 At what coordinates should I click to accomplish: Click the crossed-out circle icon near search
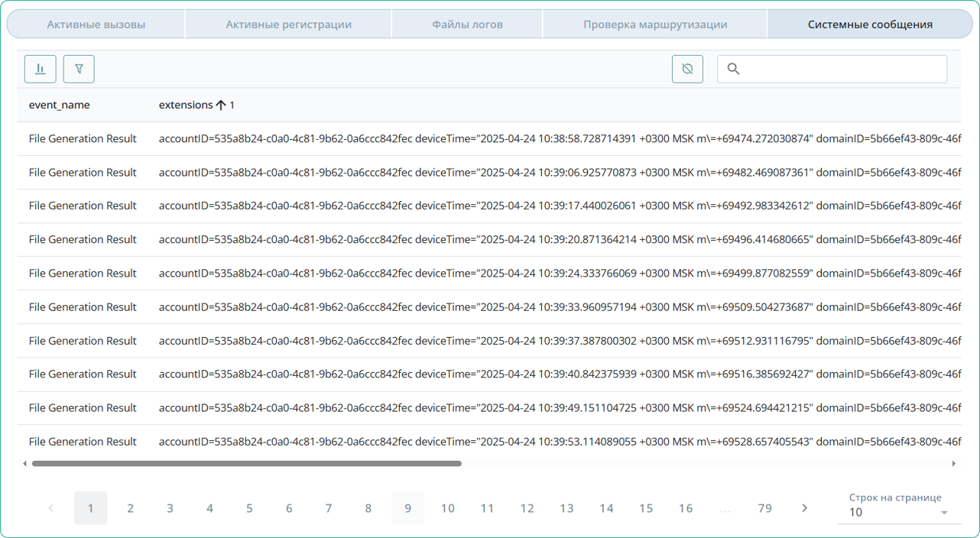(x=687, y=69)
